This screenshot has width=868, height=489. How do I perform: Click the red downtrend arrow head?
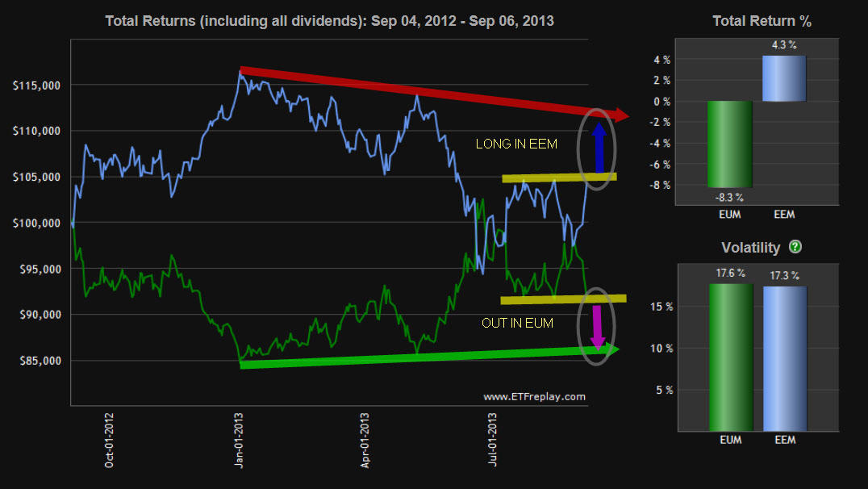click(621, 116)
